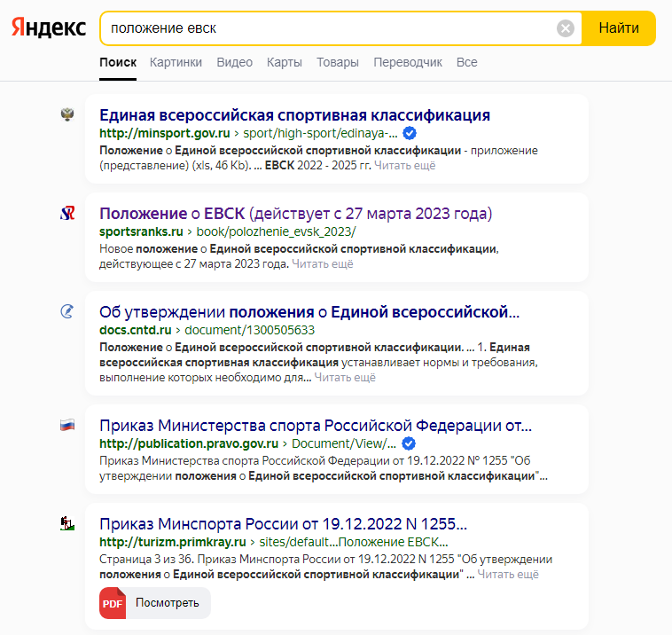Go to the Товары tab
The image size is (672, 635).
pyautogui.click(x=337, y=62)
